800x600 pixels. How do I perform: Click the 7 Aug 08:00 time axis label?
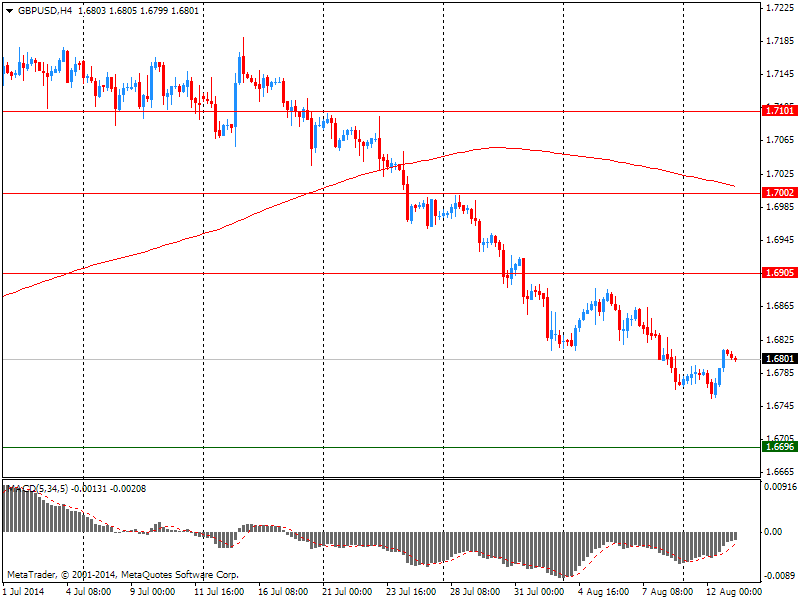(x=668, y=592)
